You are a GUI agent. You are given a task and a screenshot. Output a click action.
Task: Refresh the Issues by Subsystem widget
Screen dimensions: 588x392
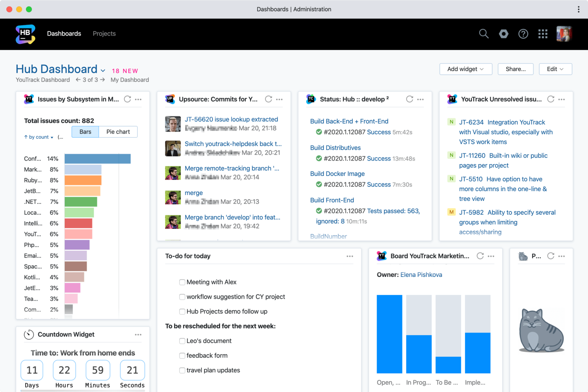[128, 99]
